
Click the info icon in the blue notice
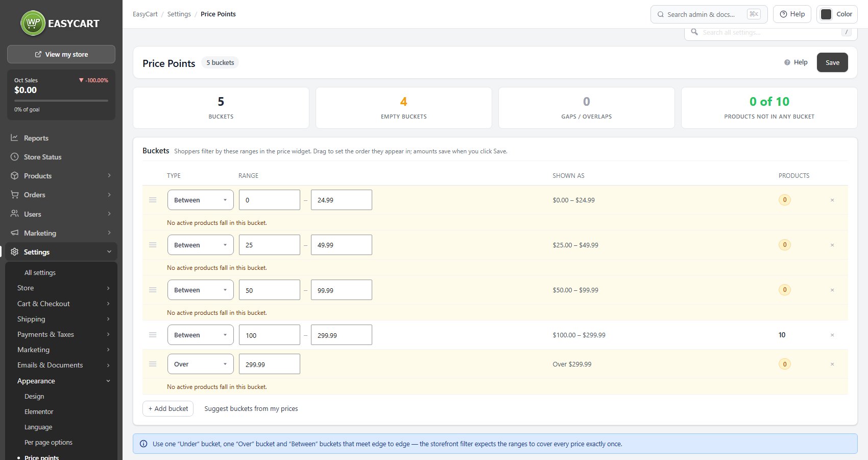click(143, 444)
